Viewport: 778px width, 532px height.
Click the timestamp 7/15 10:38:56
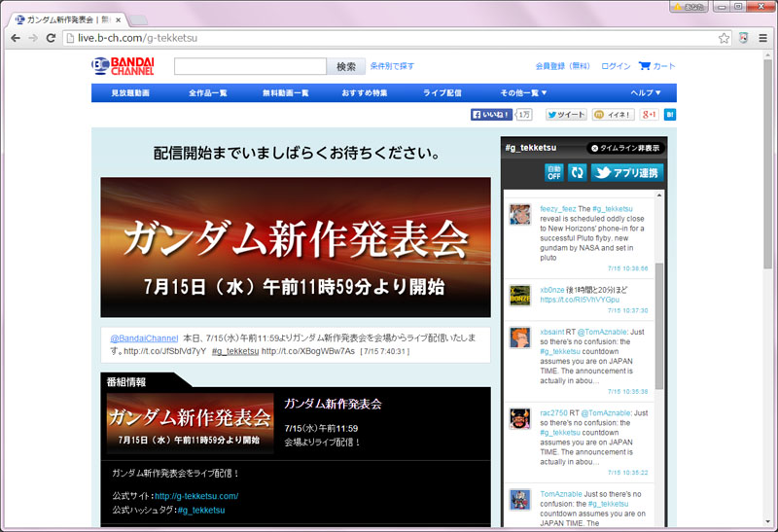click(627, 268)
